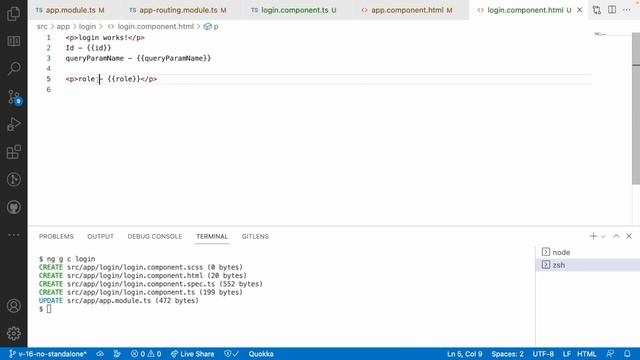Change indentation via Spaces: 2
The image size is (640, 360).
click(507, 354)
